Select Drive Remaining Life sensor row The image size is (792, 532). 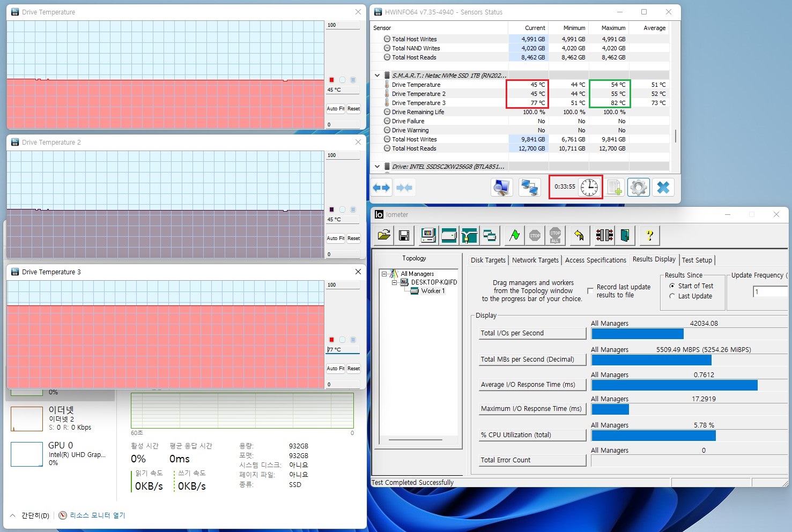pos(520,112)
